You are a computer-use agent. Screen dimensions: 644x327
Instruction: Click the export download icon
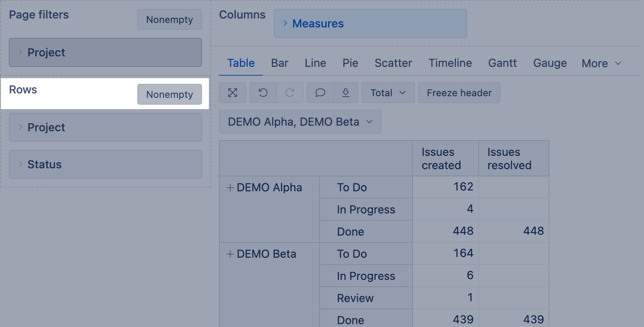[x=346, y=93]
